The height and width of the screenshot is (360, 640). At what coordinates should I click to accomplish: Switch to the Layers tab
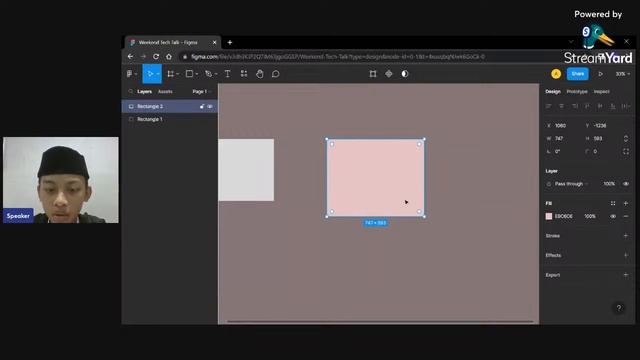click(x=144, y=91)
